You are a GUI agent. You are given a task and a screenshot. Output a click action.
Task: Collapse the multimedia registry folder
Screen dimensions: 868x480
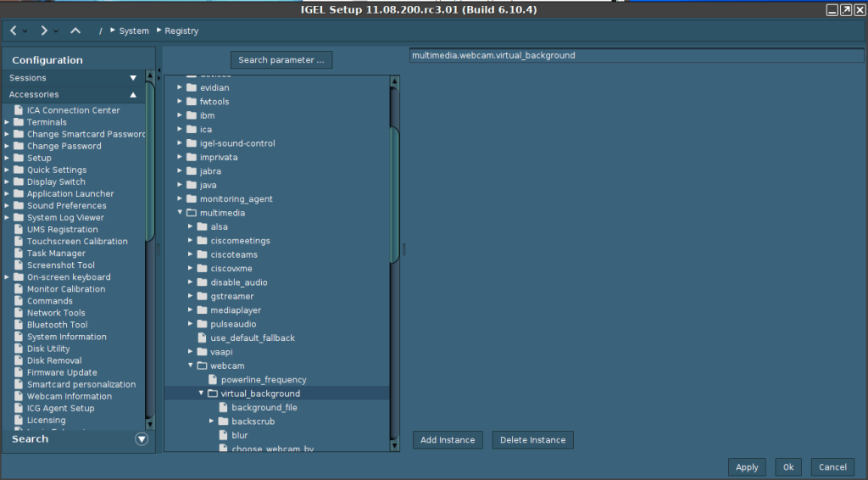tap(180, 213)
